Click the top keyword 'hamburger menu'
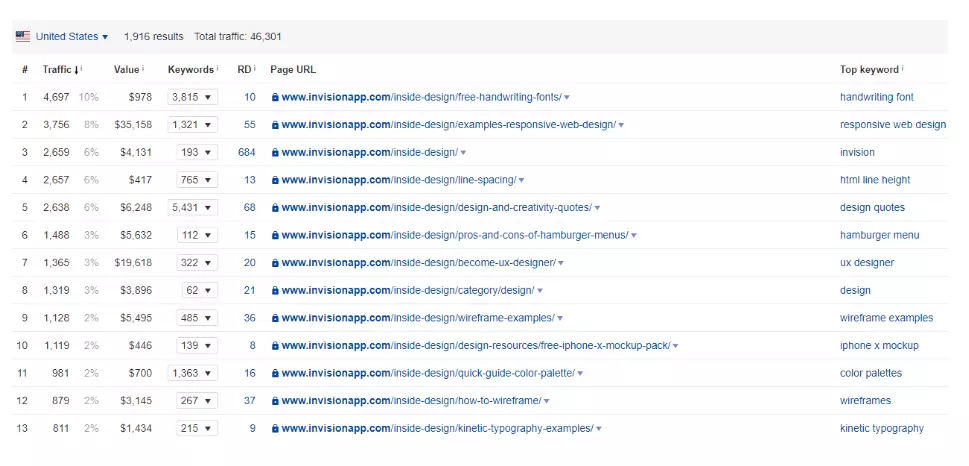This screenshot has width=969, height=466. [879, 235]
